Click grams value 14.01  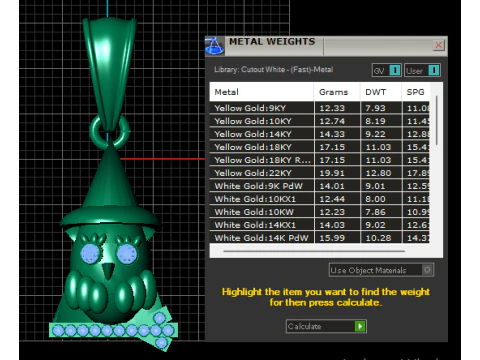coord(332,186)
